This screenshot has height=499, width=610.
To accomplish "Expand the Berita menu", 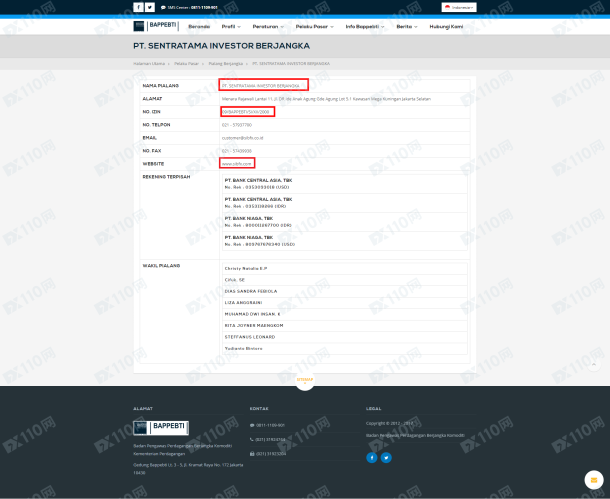I will tap(407, 26).
